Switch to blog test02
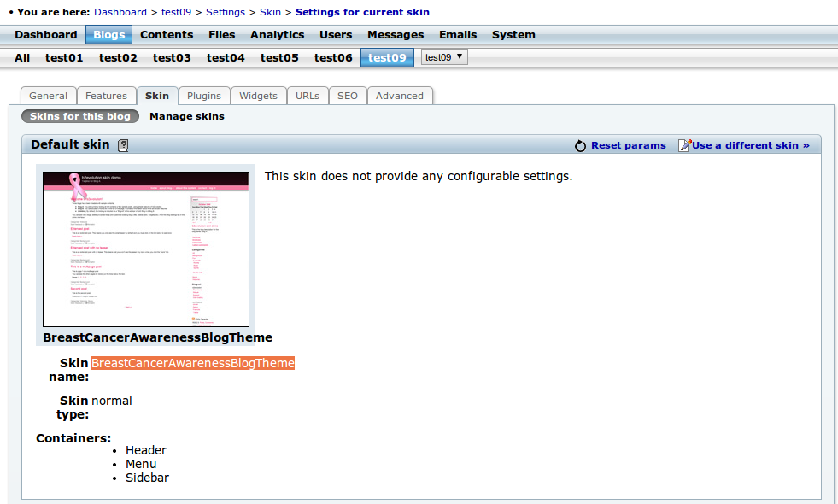838x504 pixels. click(x=118, y=58)
